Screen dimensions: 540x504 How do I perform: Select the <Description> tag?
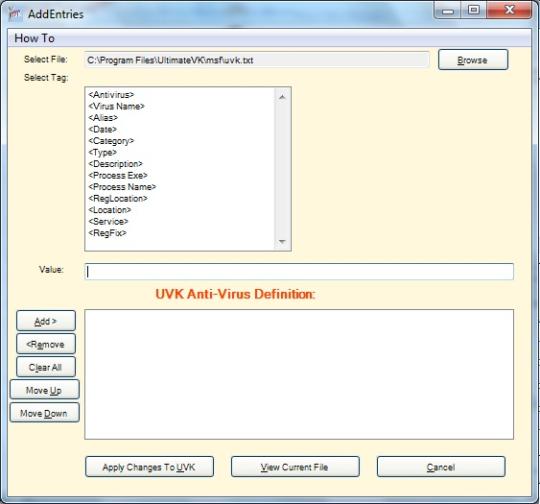point(115,164)
